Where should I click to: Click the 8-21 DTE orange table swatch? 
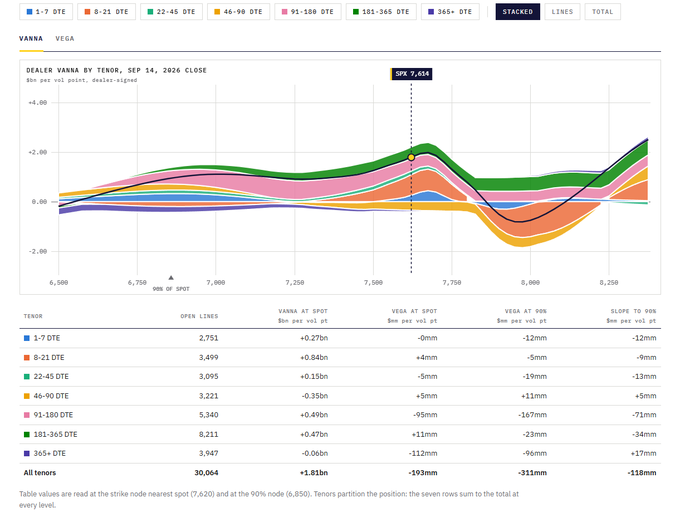tap(26, 357)
